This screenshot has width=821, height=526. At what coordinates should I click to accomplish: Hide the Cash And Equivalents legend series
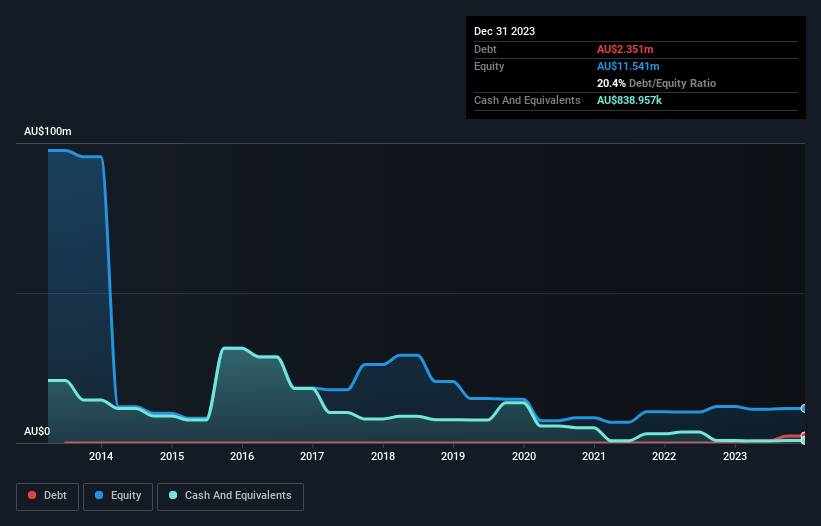click(x=230, y=495)
